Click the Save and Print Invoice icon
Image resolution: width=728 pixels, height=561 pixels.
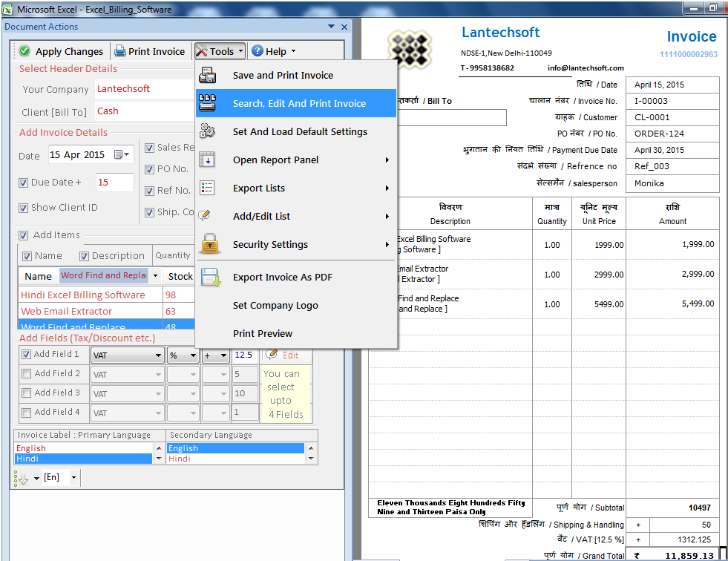point(208,75)
